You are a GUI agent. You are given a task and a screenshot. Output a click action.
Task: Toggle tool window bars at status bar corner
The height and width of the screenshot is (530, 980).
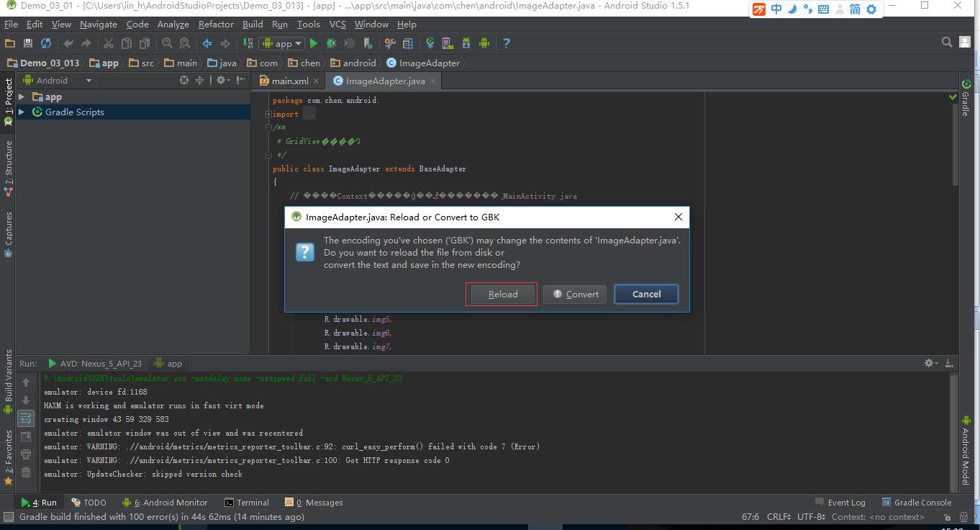point(8,517)
